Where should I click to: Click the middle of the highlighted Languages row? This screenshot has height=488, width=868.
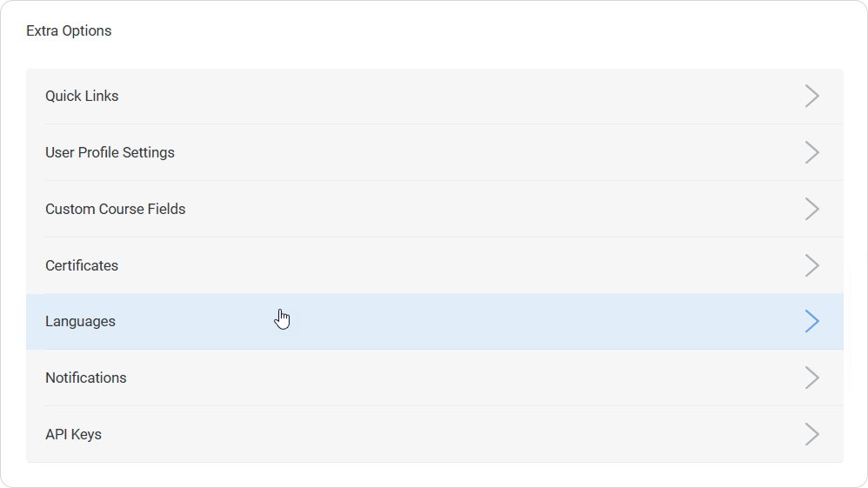(435, 321)
